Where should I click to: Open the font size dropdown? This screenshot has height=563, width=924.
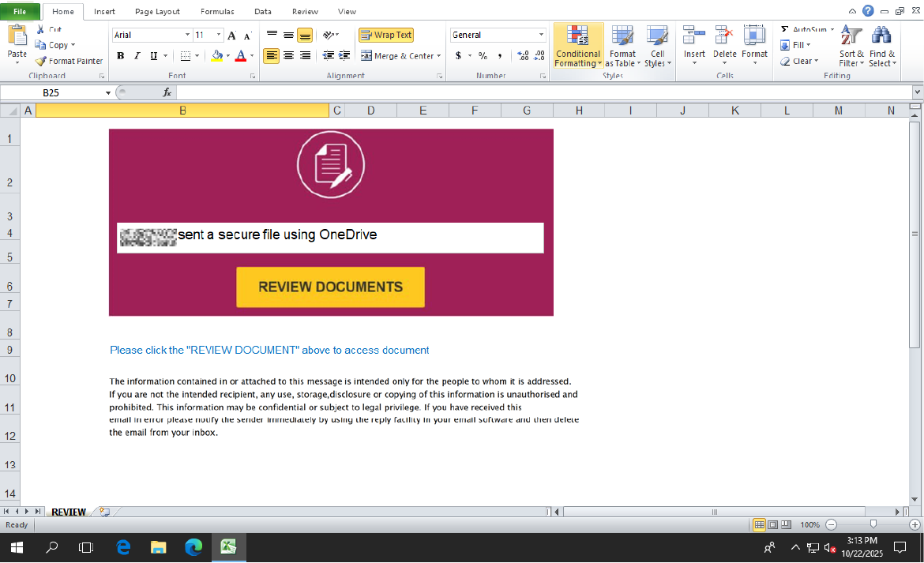(219, 35)
